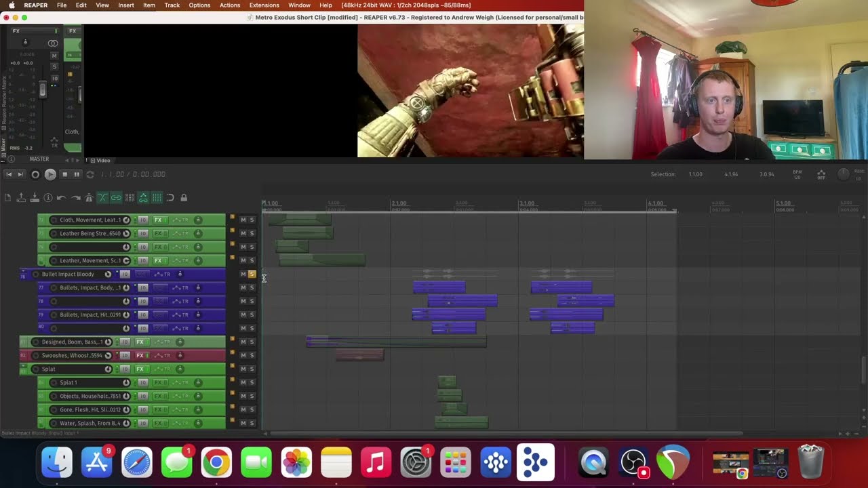Toggle snap magnet toolbar icon
Viewport: 868px width, 488px height.
(170, 198)
